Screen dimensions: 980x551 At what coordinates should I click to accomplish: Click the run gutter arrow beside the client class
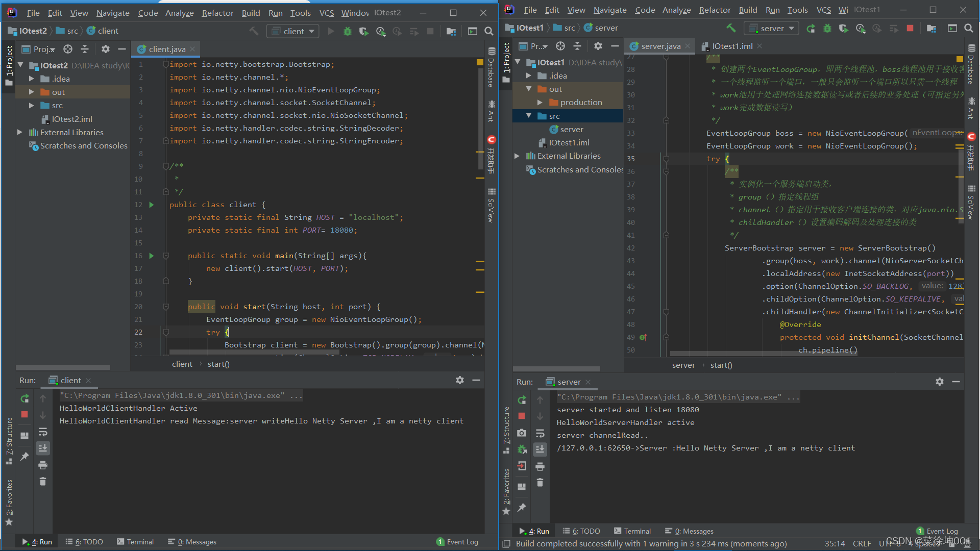pyautogui.click(x=152, y=205)
